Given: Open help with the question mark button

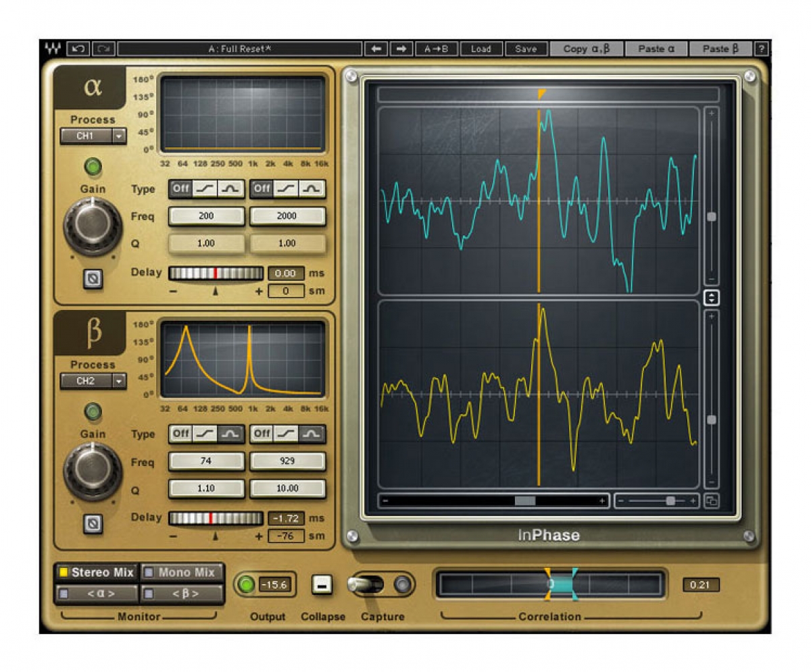Looking at the screenshot, I should tap(762, 49).
